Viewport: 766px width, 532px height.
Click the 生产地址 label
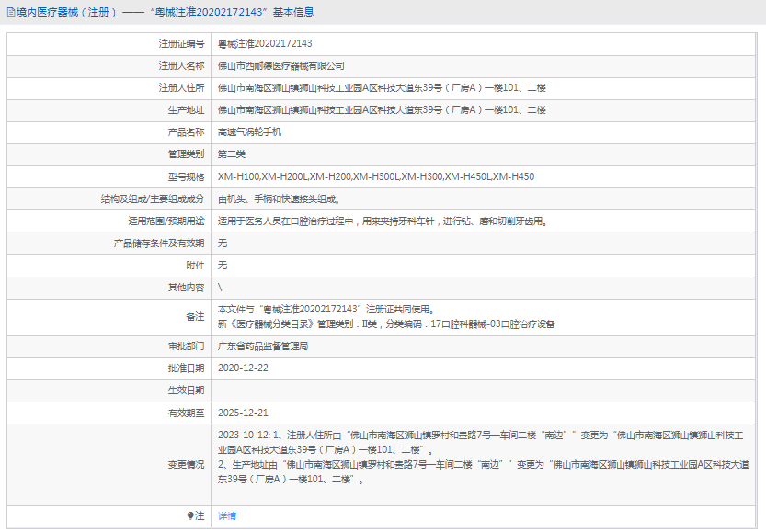pos(186,110)
